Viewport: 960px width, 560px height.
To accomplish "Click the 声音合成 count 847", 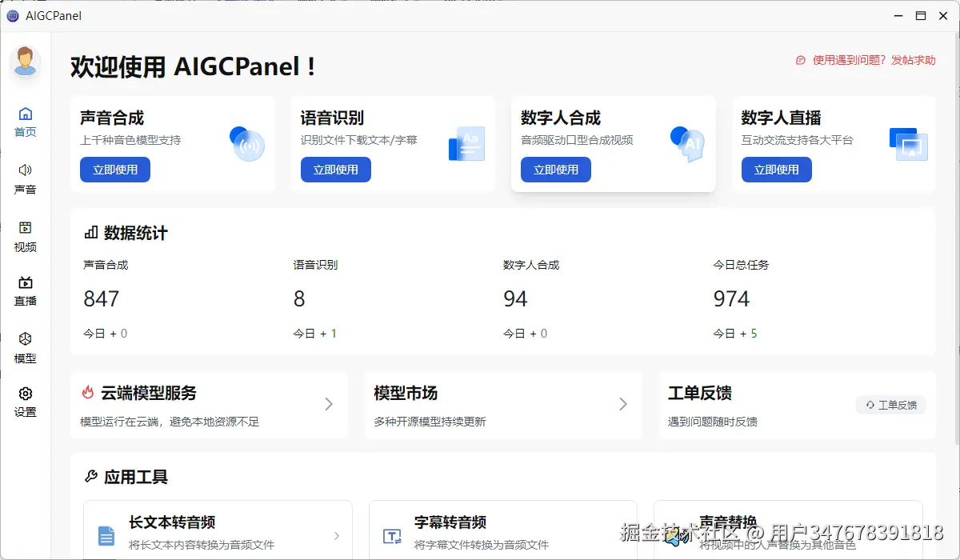I will point(102,299).
